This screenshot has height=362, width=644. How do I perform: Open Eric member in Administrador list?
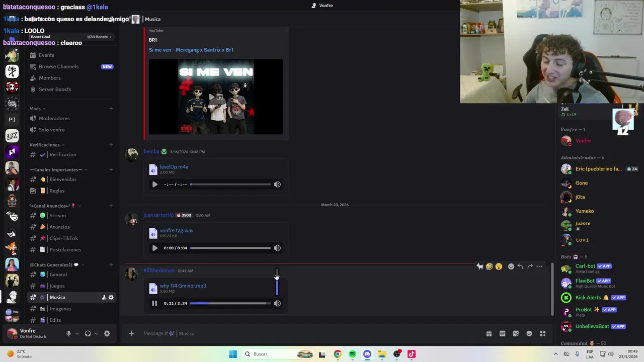[x=599, y=169]
